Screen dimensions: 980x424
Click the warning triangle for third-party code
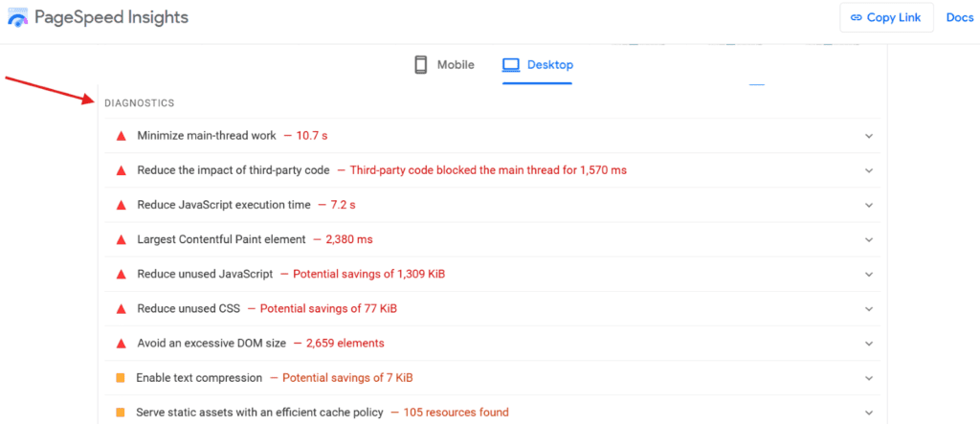(121, 170)
